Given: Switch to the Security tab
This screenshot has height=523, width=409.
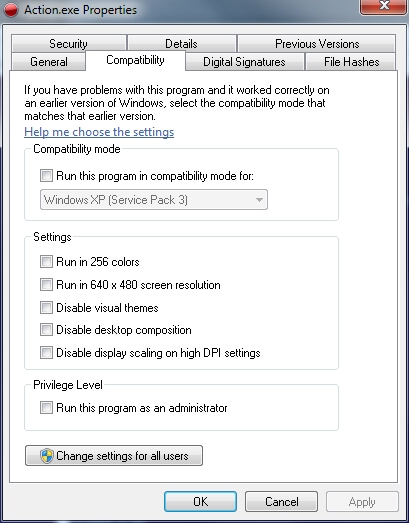Looking at the screenshot, I should [x=68, y=43].
